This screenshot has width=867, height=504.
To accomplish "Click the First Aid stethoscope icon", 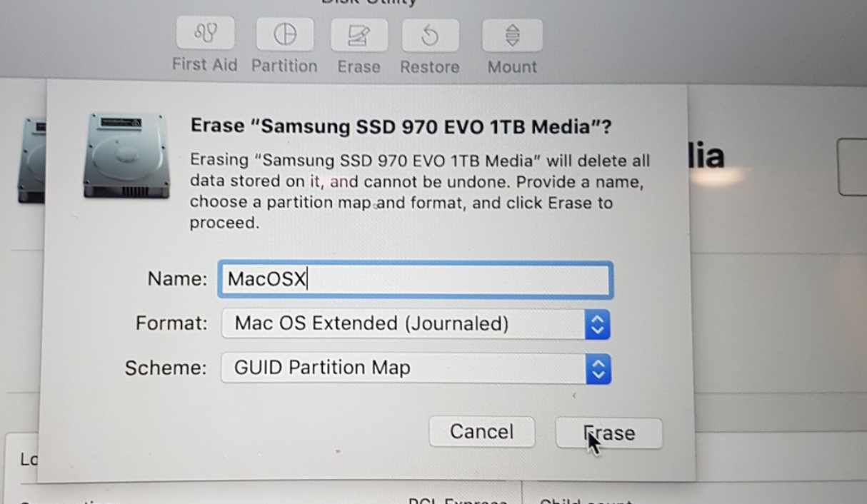I will pos(205,34).
